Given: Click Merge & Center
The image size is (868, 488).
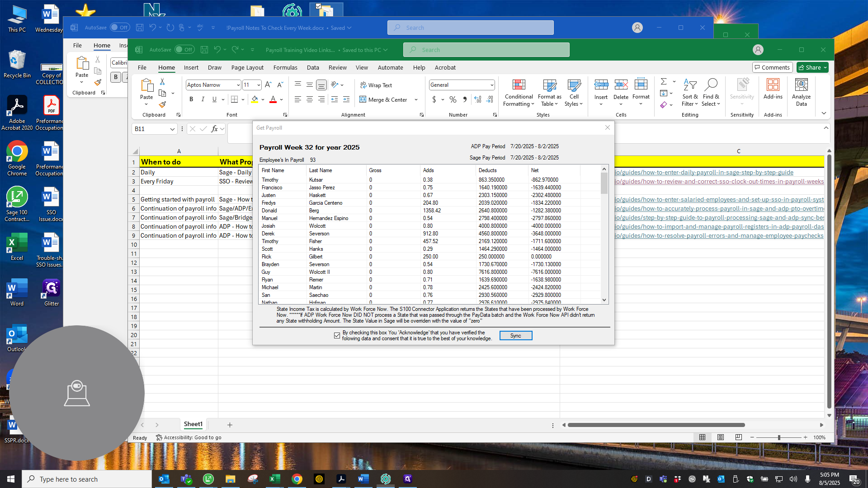Looking at the screenshot, I should (383, 99).
